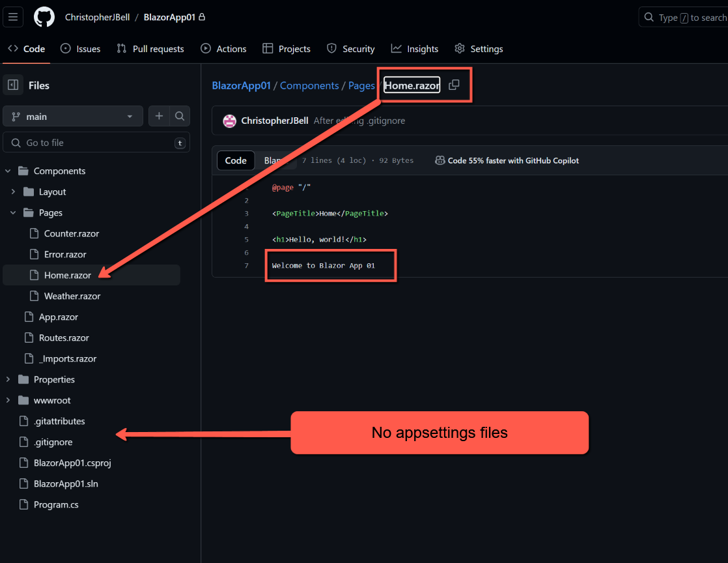Open file search with the magnifier icon
Screen dimensions: 728x563
pos(180,116)
